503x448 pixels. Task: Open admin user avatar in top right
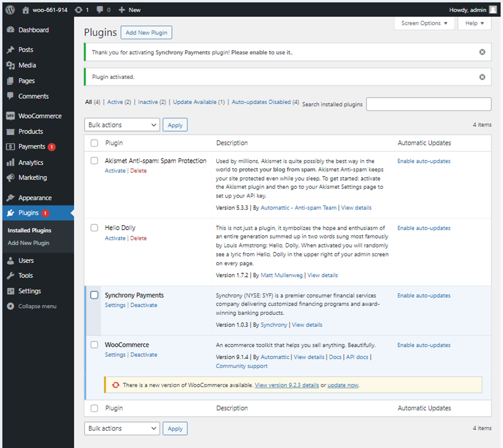493,10
